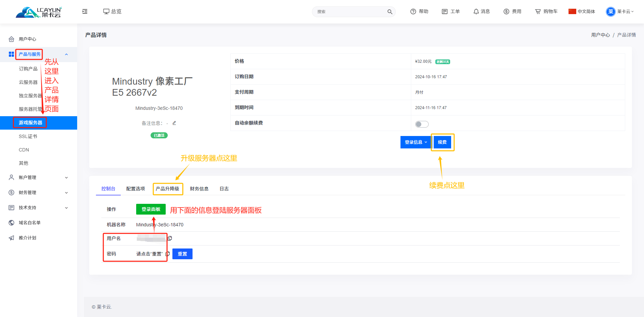Collapse the sidebar with the menu fold icon
Viewport: 644px width, 317px height.
[85, 11]
